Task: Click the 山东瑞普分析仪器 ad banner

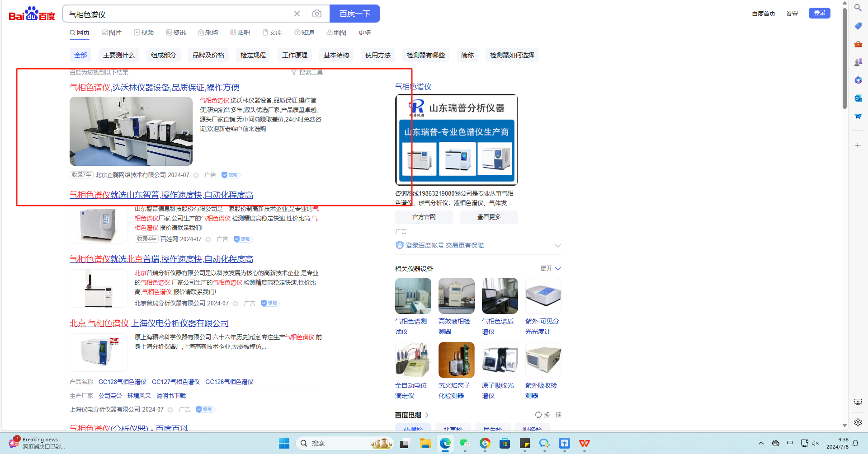Action: click(457, 140)
